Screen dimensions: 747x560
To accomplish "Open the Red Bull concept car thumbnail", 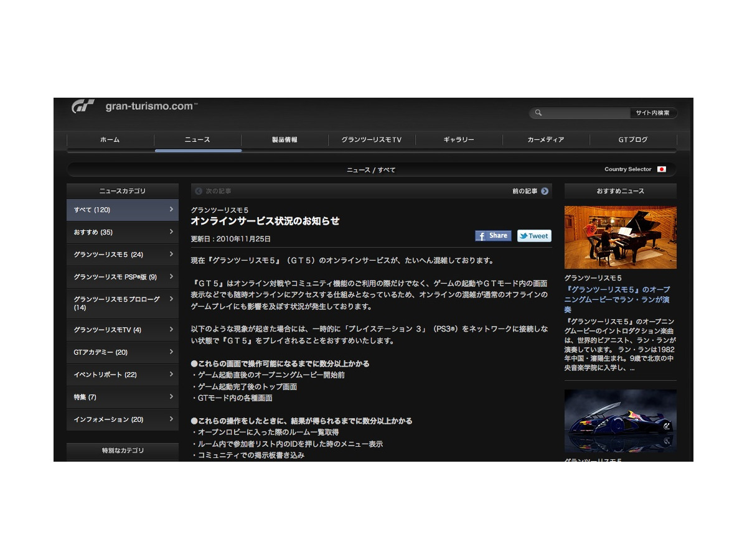I will click(620, 421).
